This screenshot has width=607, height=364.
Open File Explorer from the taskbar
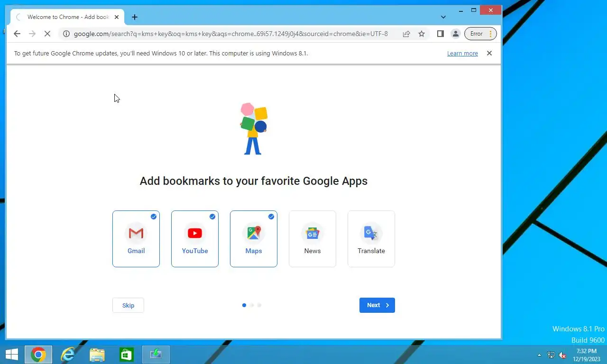[97, 355]
